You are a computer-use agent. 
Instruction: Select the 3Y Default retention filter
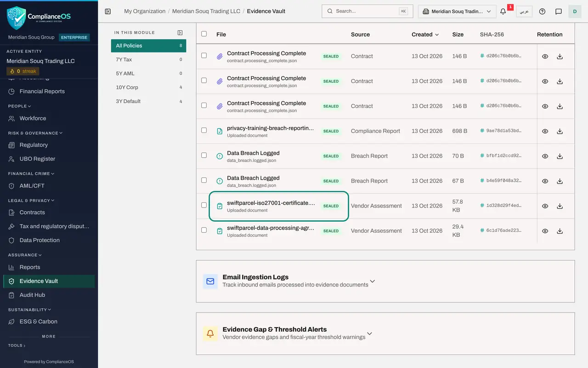[x=148, y=101]
